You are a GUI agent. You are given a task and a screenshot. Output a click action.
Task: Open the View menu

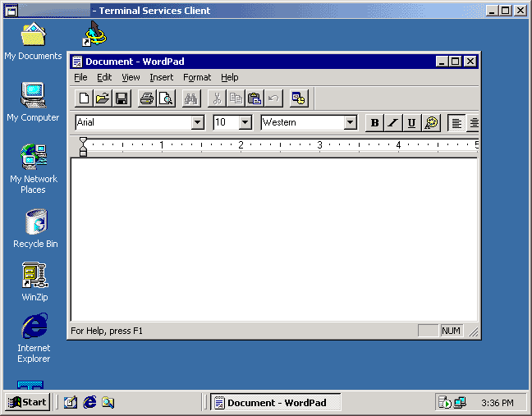point(131,78)
